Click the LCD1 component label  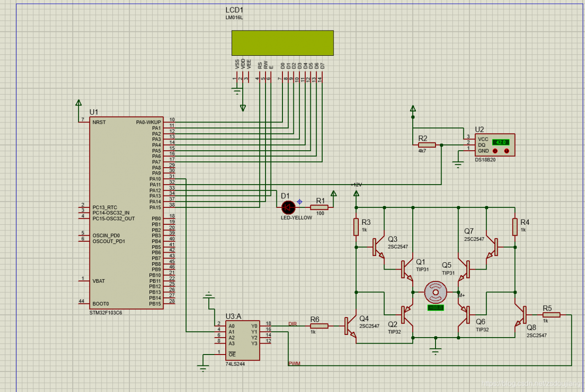235,11
